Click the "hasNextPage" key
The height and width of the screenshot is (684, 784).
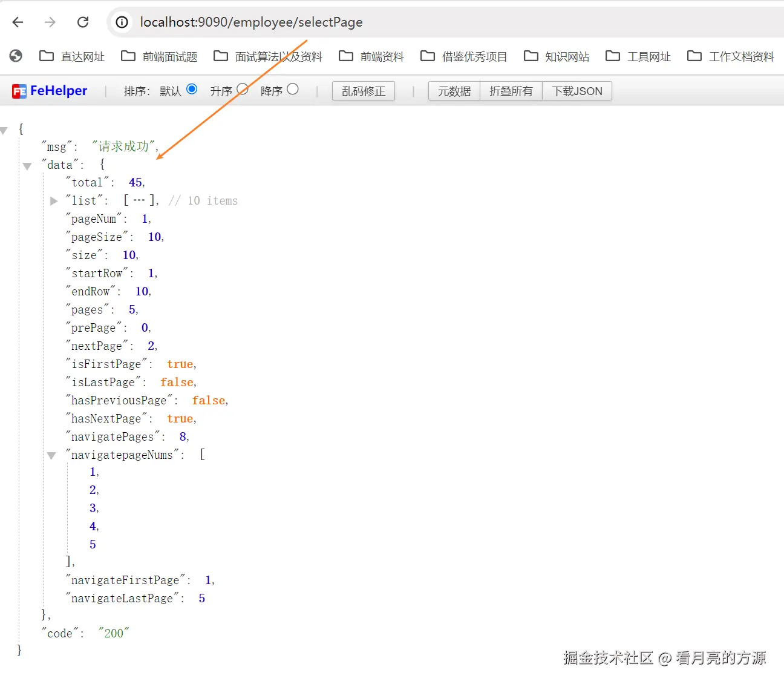(106, 418)
